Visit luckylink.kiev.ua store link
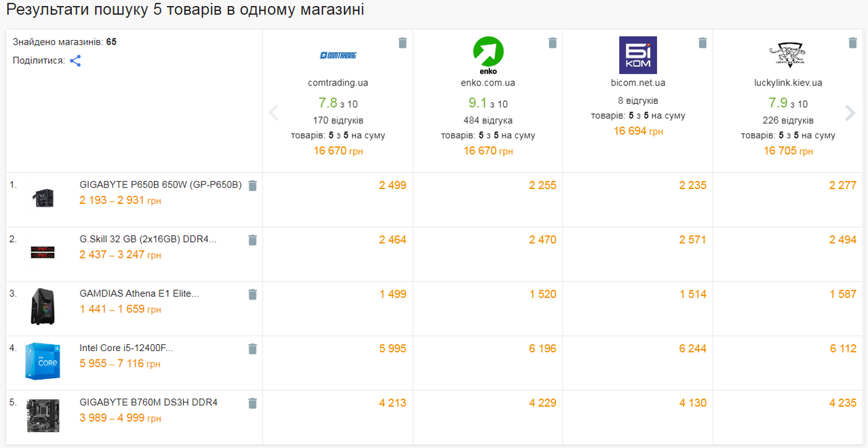 [788, 83]
